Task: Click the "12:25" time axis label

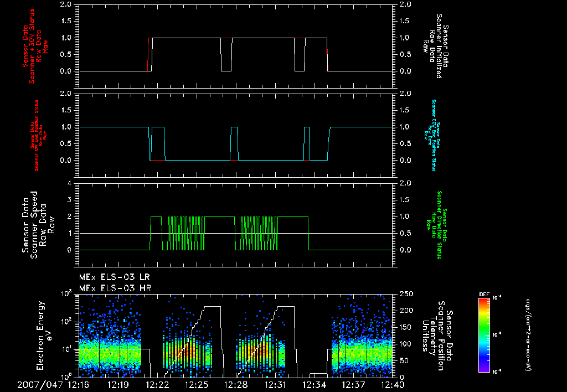Action: [x=197, y=385]
